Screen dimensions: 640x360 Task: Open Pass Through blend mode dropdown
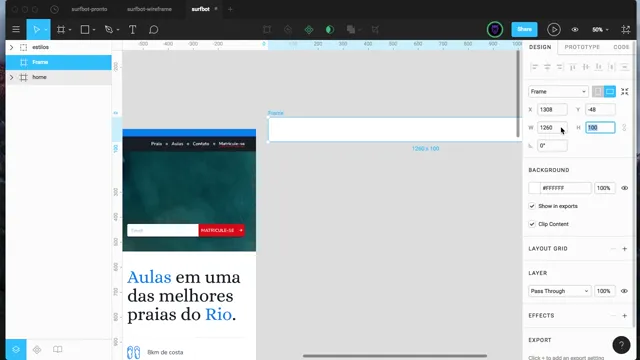[x=559, y=291]
